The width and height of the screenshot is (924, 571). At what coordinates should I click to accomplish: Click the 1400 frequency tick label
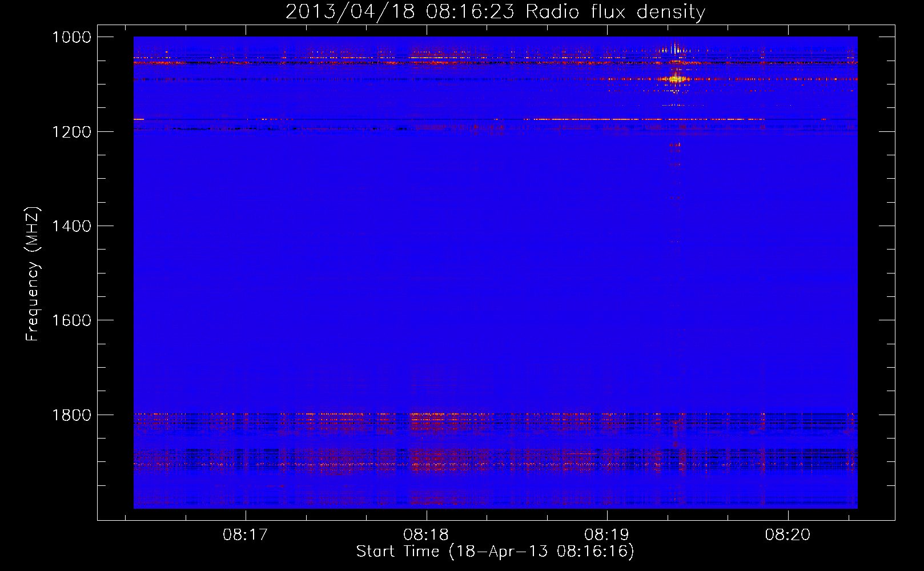(x=71, y=226)
